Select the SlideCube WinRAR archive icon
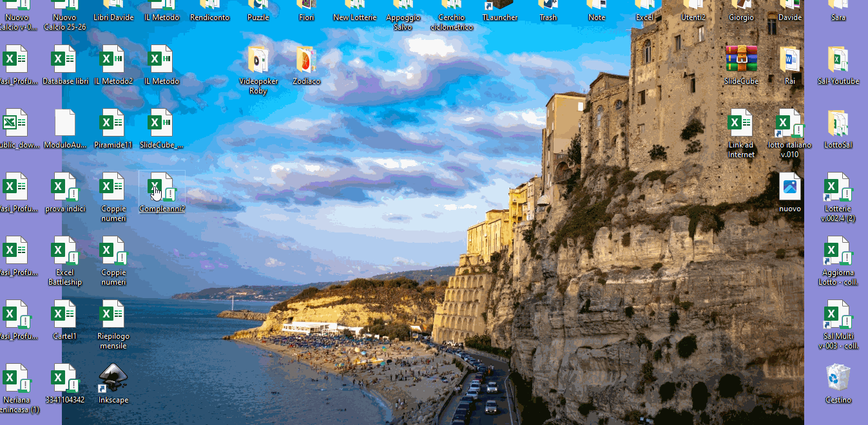Screen dimensions: 868x425 click(741, 59)
